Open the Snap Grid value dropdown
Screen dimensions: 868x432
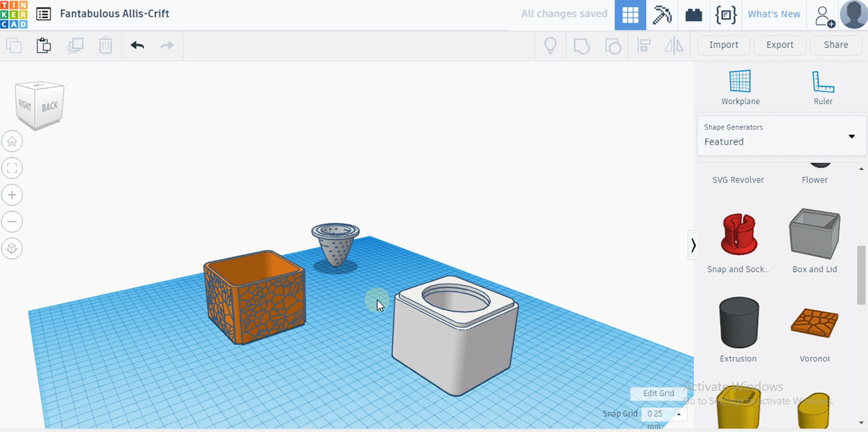(x=664, y=414)
